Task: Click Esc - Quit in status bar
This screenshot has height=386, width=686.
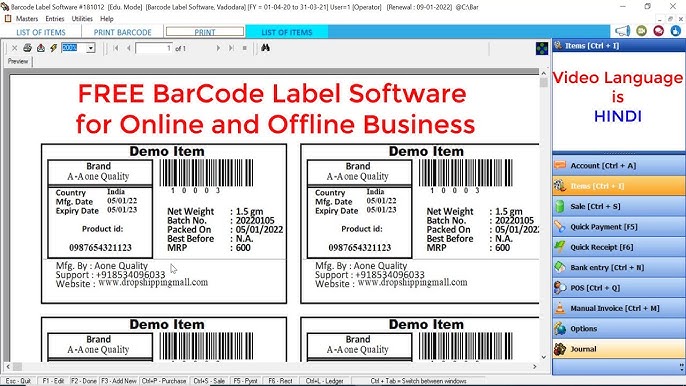Action: (x=18, y=381)
